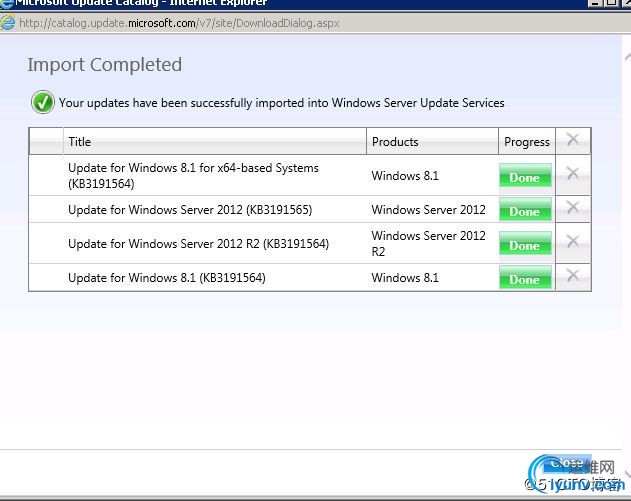Screen dimensions: 631x501
Task: Select 'Update for Windows 8.1 for x64-based Systems' title
Action: point(193,175)
